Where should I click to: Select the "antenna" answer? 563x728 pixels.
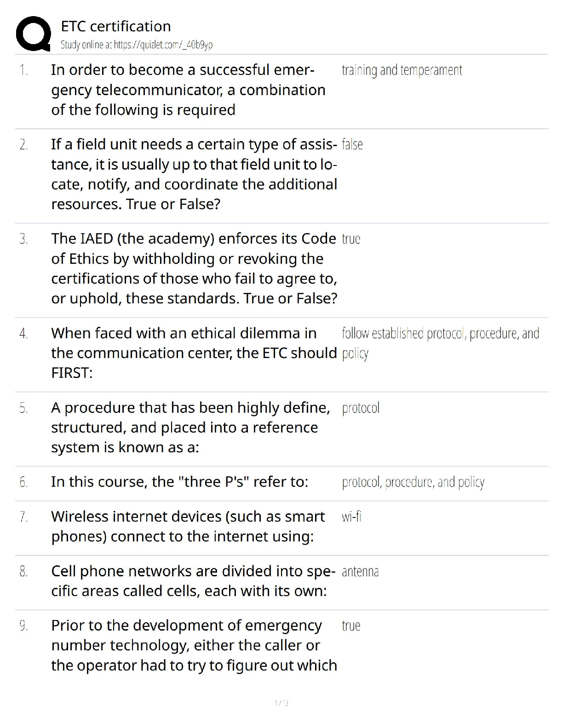tap(360, 572)
